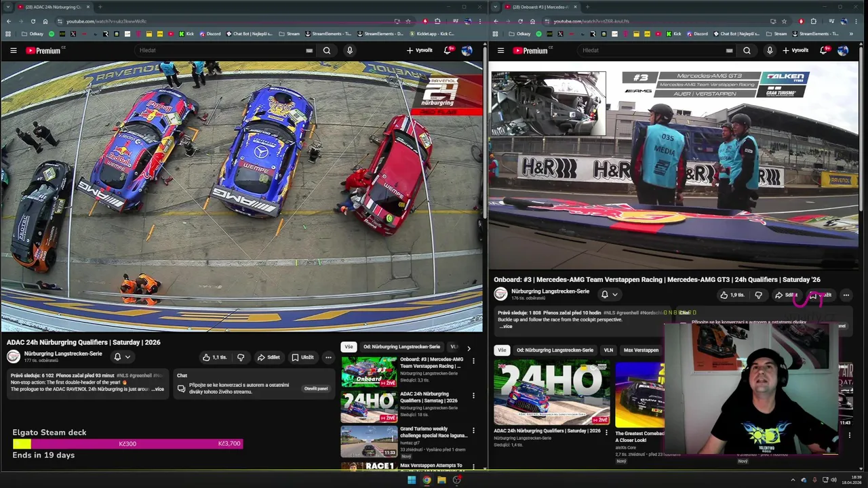Click YouTube Premium logo in left window
The width and height of the screenshot is (868, 488).
[43, 50]
